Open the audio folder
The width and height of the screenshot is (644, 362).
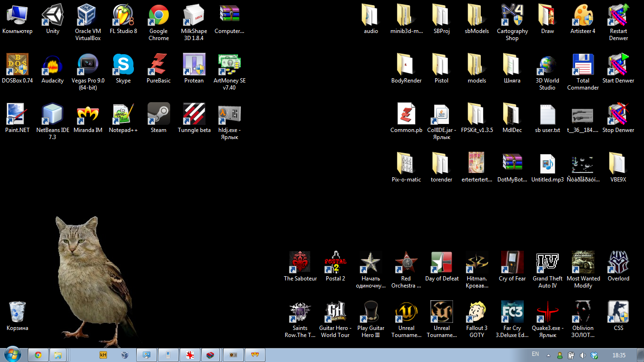tap(371, 16)
